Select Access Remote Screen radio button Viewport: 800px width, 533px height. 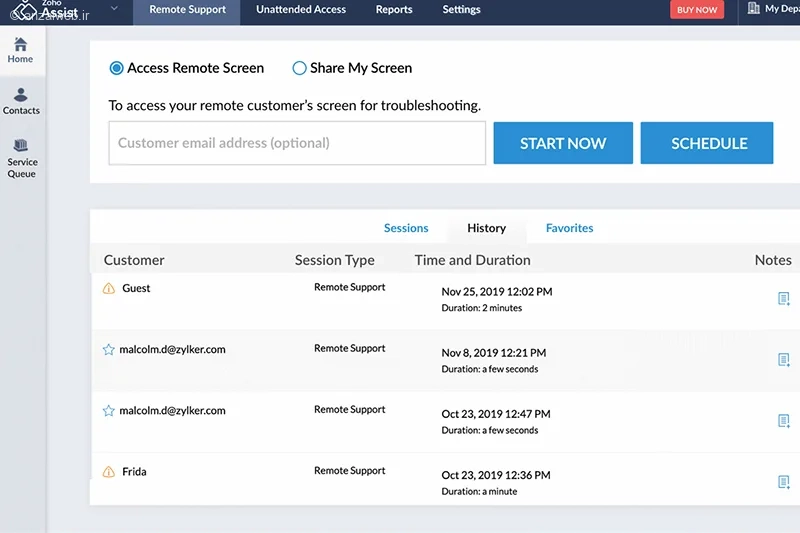[x=116, y=68]
